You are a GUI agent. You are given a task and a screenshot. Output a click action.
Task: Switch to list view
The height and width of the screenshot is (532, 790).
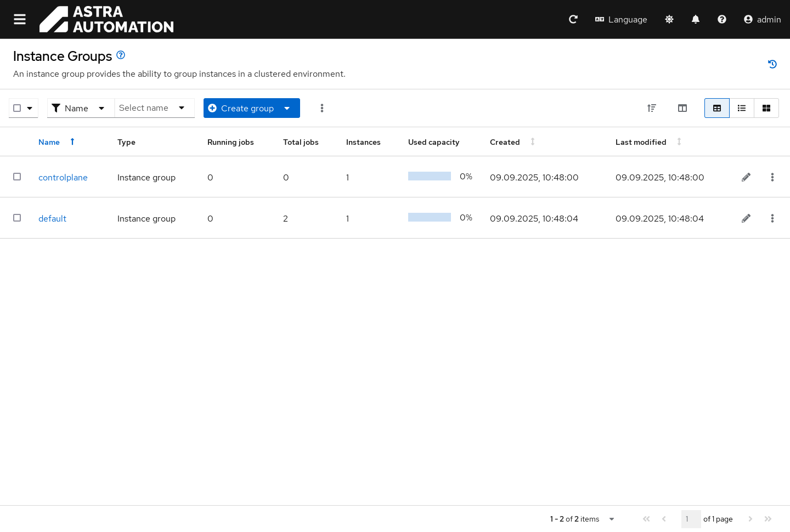tap(742, 108)
